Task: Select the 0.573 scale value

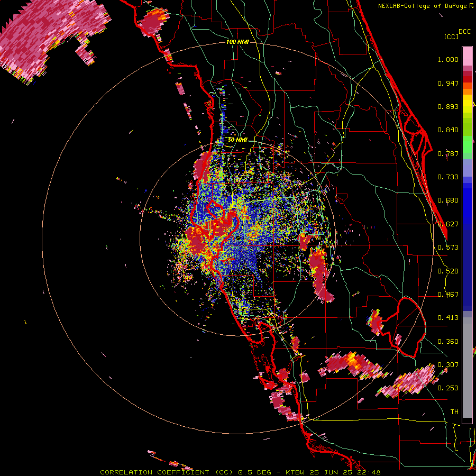Action: [x=448, y=248]
